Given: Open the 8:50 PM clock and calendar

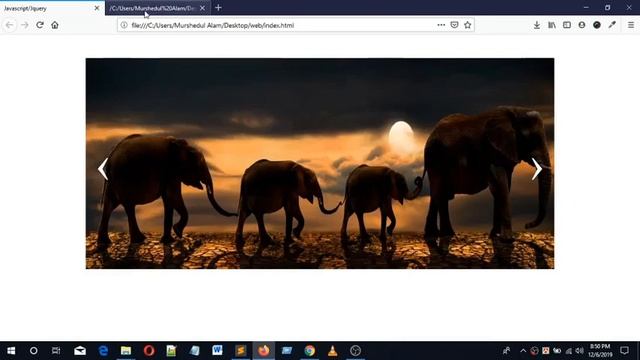Looking at the screenshot, I should point(600,351).
